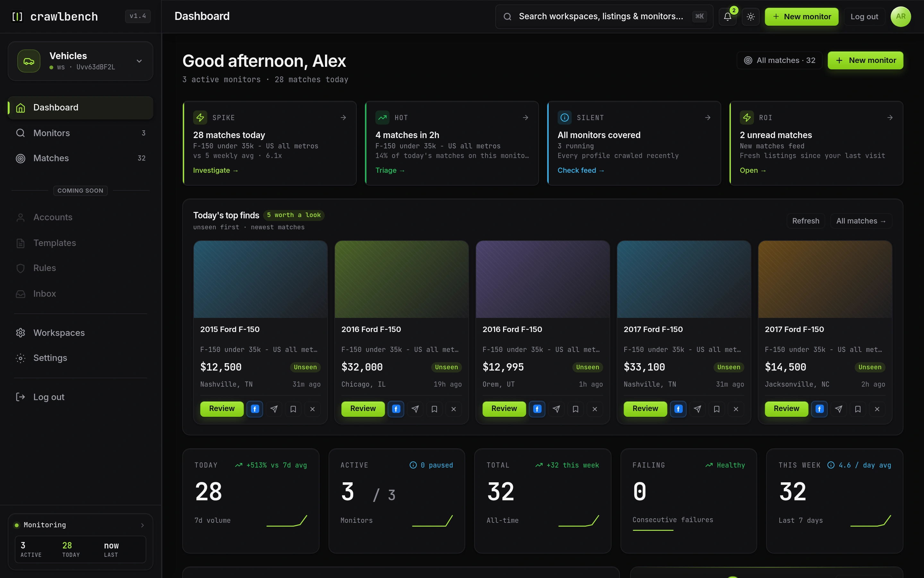The image size is (924, 578).
Task: Open arrow on the SPIKE card
Action: pyautogui.click(x=343, y=118)
